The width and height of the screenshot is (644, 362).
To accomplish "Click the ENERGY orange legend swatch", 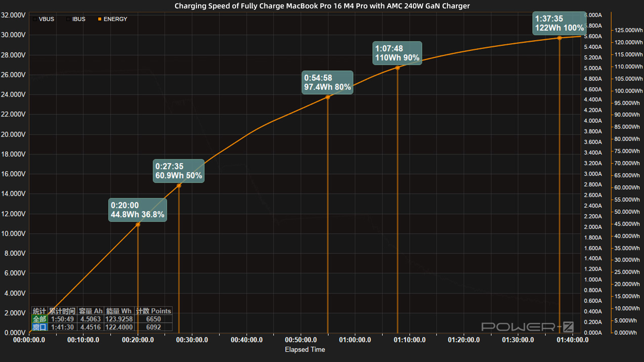I will (100, 19).
